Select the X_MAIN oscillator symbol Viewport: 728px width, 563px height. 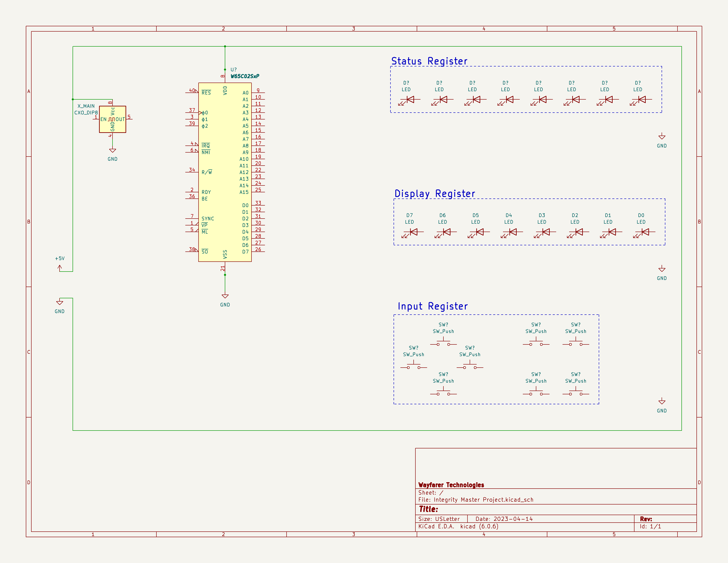(x=112, y=119)
